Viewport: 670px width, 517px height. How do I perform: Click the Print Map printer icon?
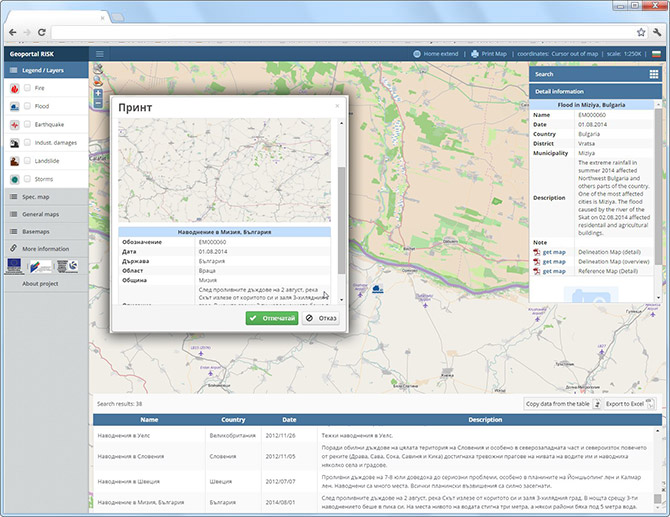tap(475, 54)
